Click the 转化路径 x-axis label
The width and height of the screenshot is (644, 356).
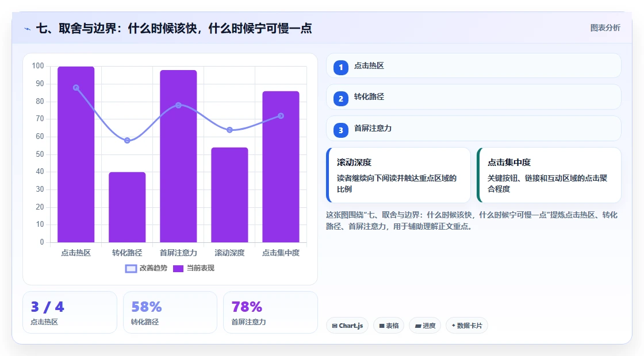[127, 253]
